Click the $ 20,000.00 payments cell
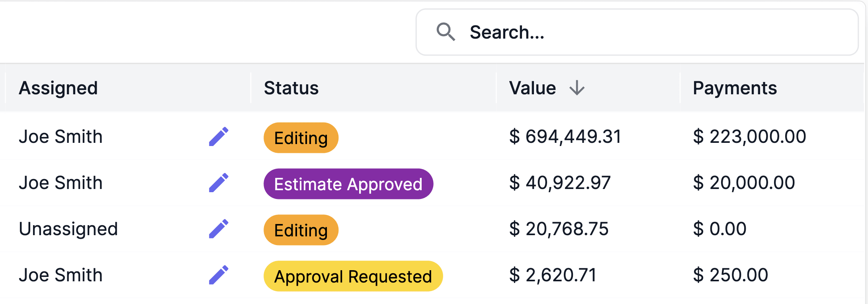 (744, 183)
